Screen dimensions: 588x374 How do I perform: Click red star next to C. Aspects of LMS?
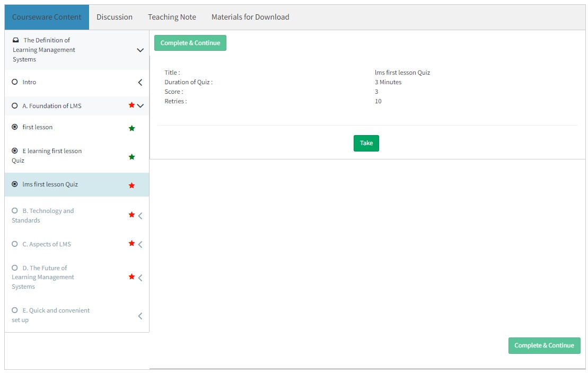[x=131, y=243]
